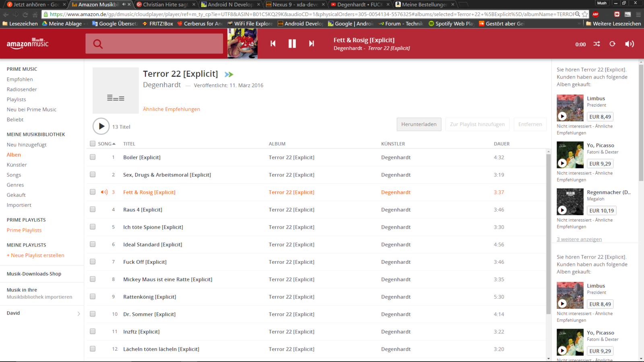644x362 pixels.
Task: Select the Fuck Off [Explicit] checkbox
Action: [x=93, y=262]
